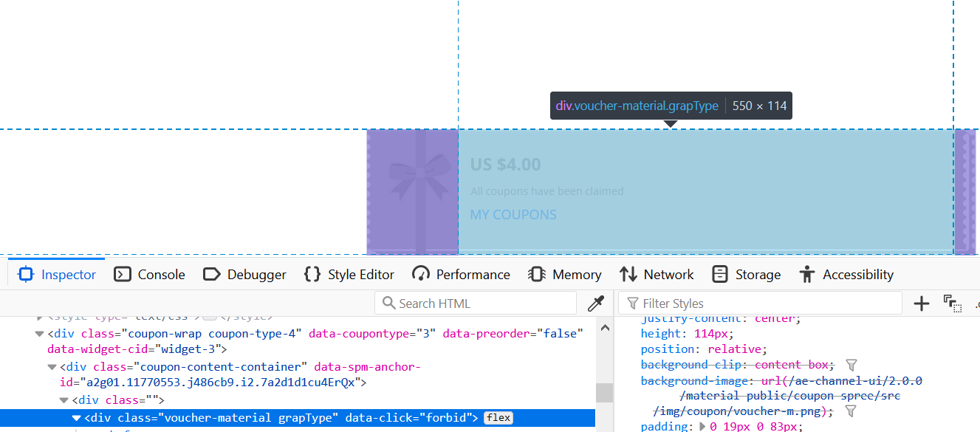This screenshot has height=432, width=980.
Task: Click the filter icon beside background-image
Action: 851,411
